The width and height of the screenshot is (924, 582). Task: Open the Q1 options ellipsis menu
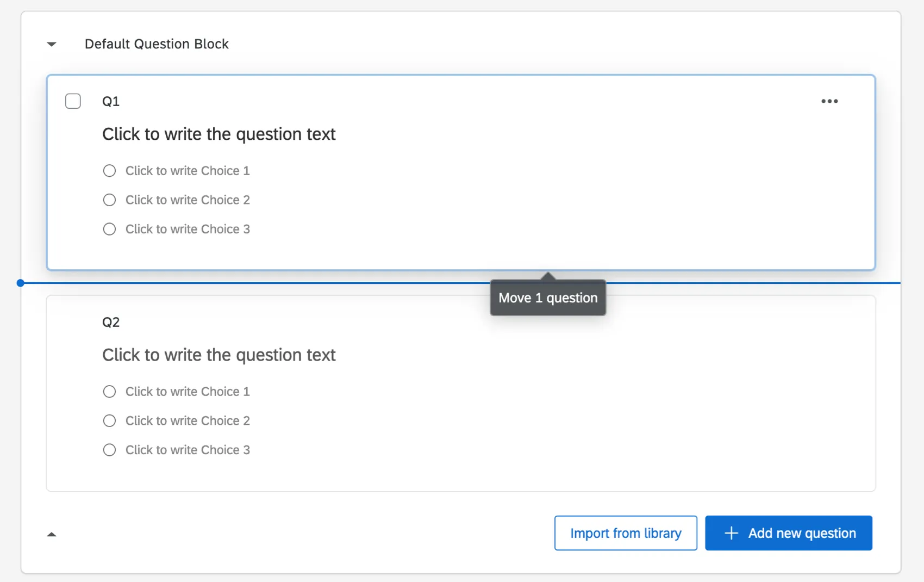pyautogui.click(x=829, y=101)
